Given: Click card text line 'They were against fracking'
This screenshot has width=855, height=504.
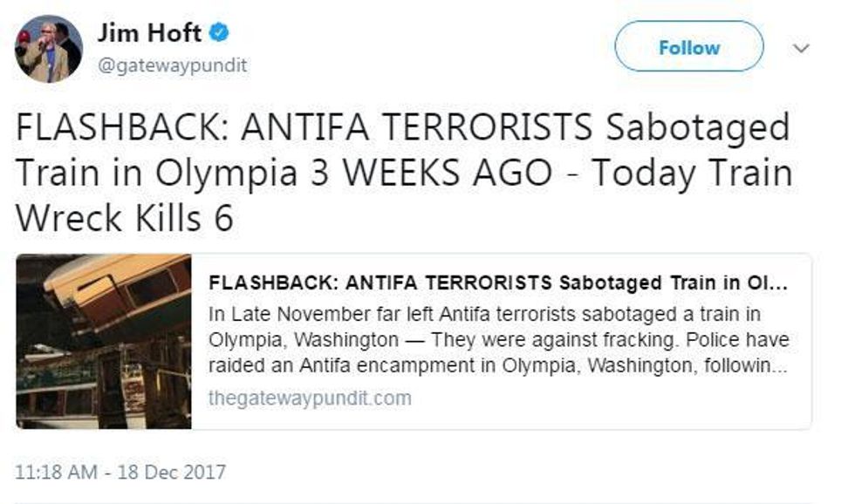Looking at the screenshot, I should click(499, 339).
